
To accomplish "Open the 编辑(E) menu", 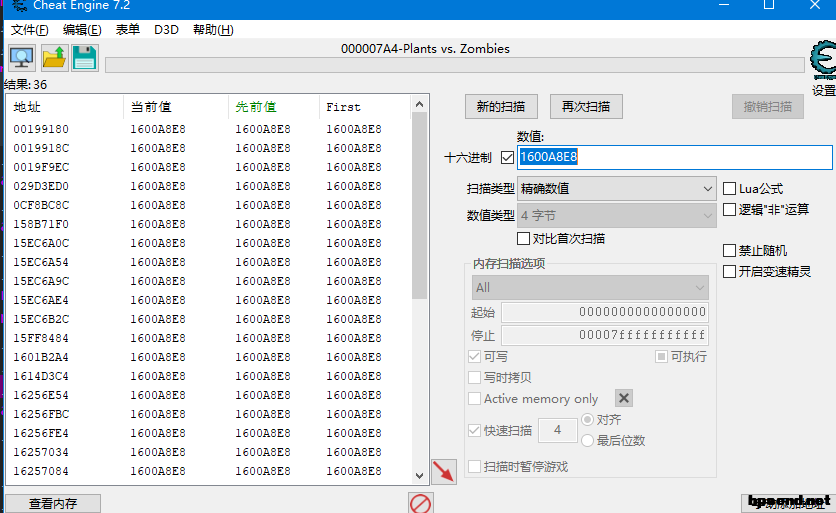I will tap(82, 30).
